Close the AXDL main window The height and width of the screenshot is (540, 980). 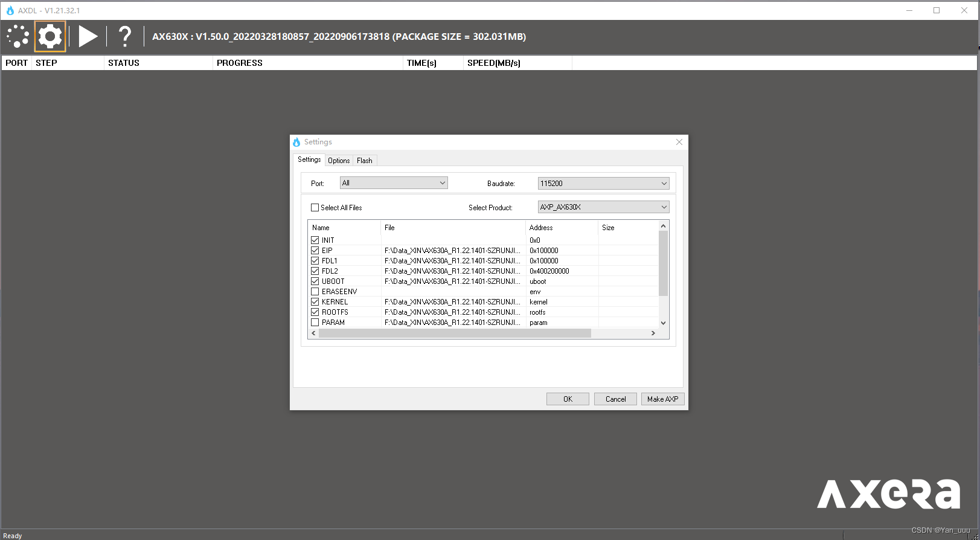(964, 10)
